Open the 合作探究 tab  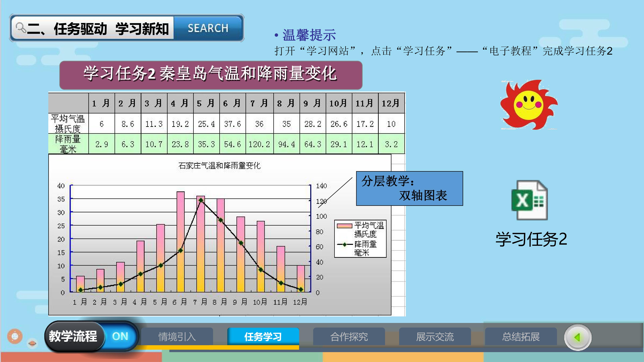tap(349, 337)
